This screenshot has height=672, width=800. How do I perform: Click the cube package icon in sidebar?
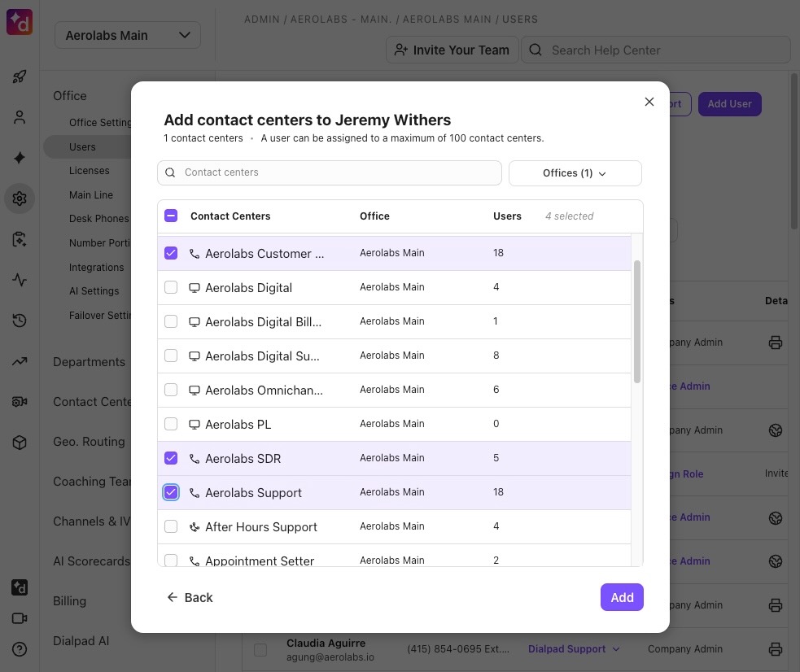click(20, 442)
